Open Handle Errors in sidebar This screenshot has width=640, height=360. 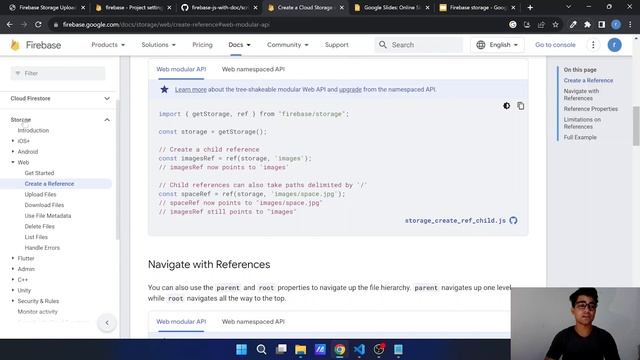click(42, 248)
